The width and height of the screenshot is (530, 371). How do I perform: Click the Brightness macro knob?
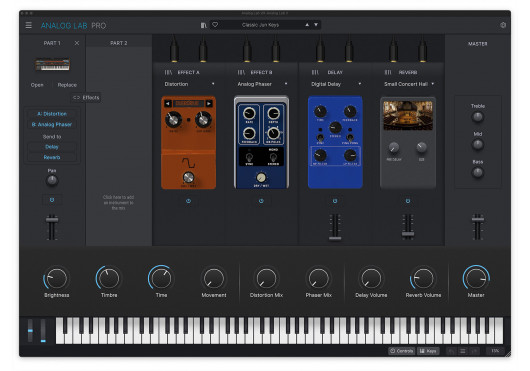pyautogui.click(x=56, y=278)
